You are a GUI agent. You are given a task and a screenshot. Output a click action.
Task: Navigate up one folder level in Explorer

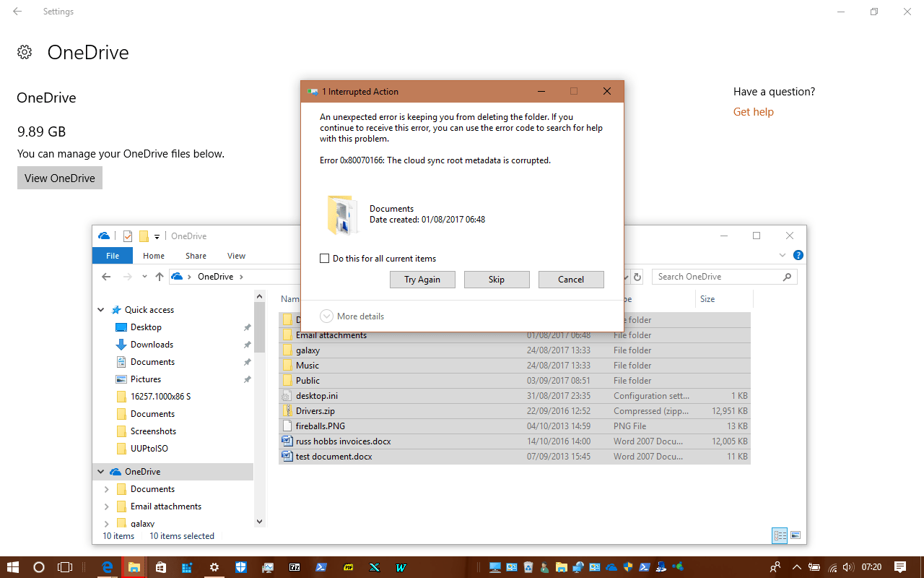coord(160,276)
